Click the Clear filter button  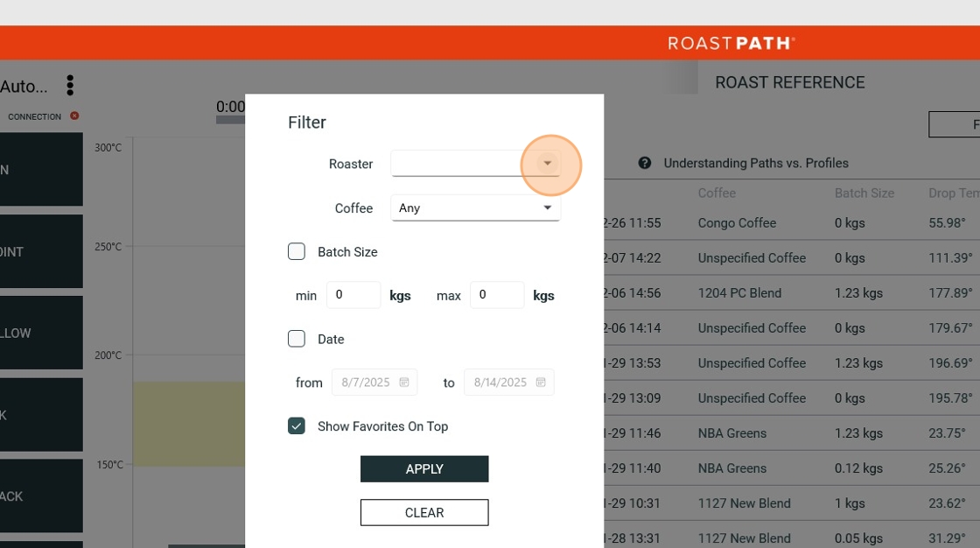[424, 513]
